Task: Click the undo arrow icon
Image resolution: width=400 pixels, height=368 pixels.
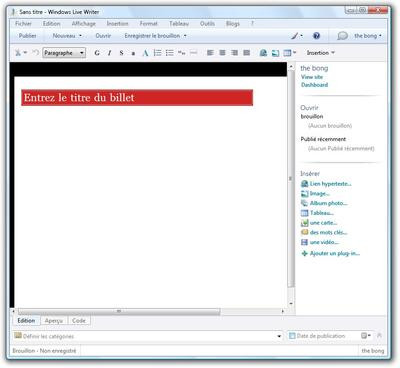Action: pos(35,53)
